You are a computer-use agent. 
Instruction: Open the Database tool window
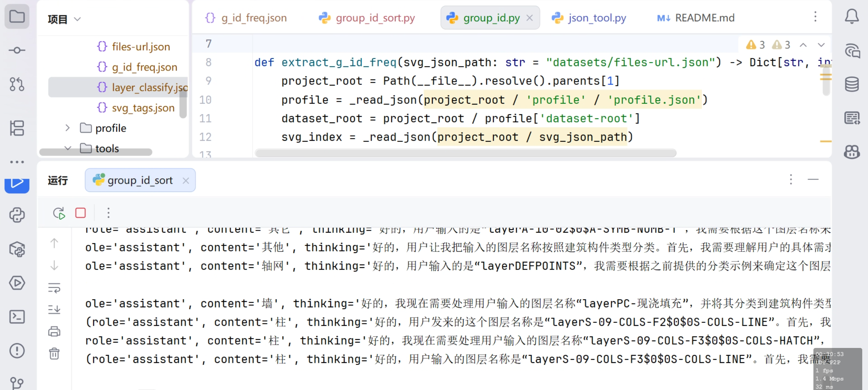(x=851, y=84)
